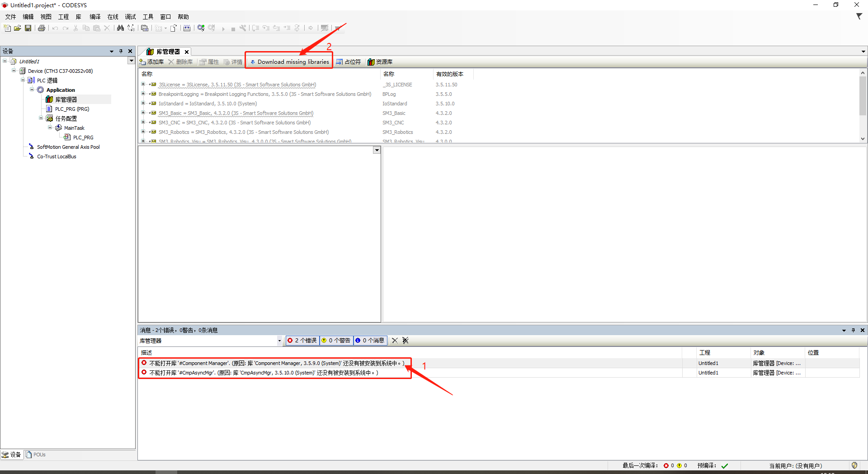Click the Build icon in the toolbar

(x=187, y=28)
